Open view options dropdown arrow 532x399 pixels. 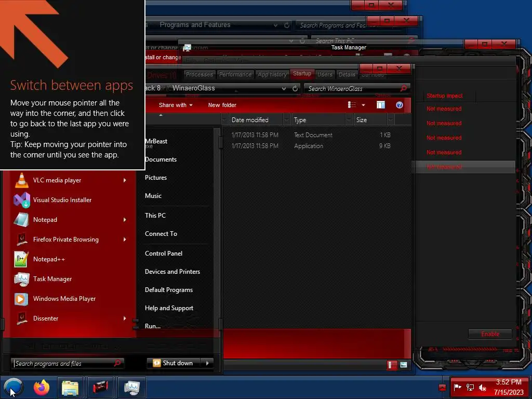coord(363,105)
